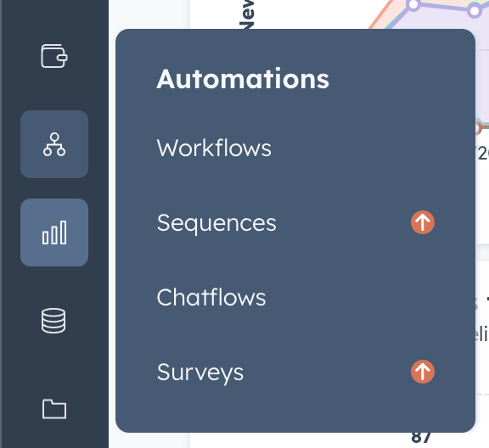Select the Automations hierarchy icon in sidebar

click(x=54, y=144)
